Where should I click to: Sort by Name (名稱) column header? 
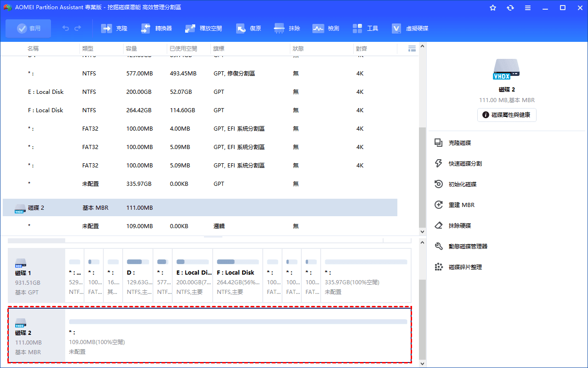pos(33,48)
